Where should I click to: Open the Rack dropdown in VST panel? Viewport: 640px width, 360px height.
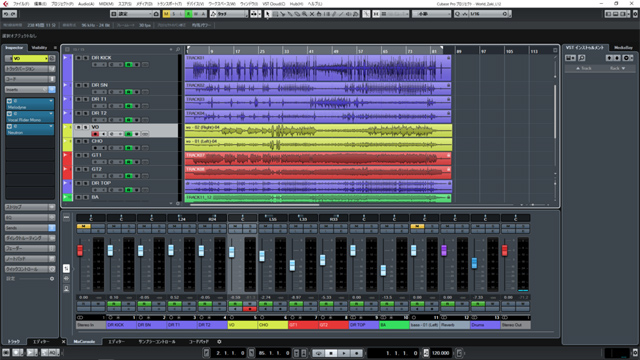[618, 68]
